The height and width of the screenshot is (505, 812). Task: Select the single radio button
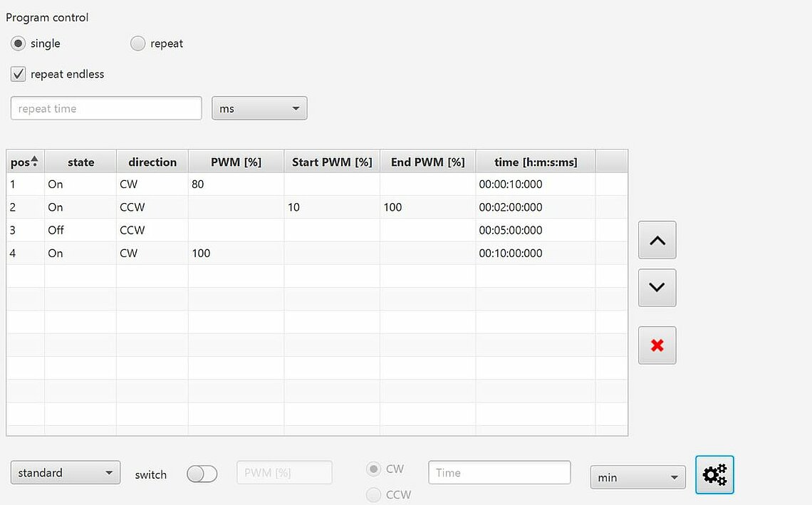tap(19, 44)
